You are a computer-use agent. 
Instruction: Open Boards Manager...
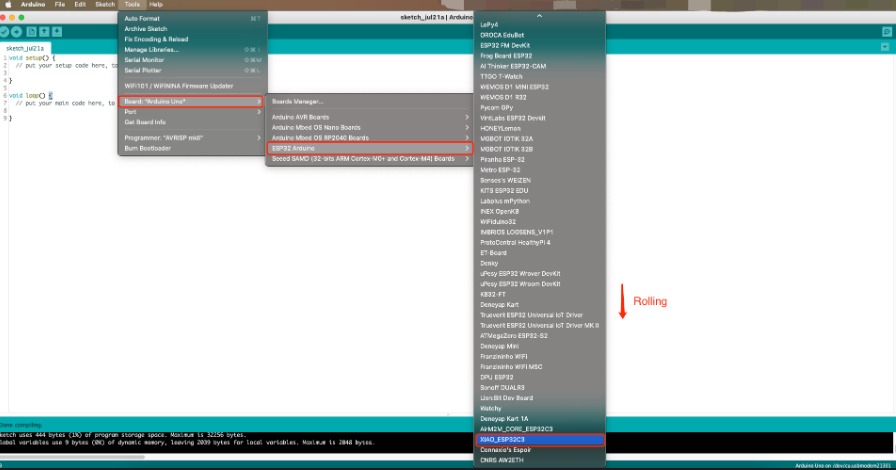click(369, 102)
